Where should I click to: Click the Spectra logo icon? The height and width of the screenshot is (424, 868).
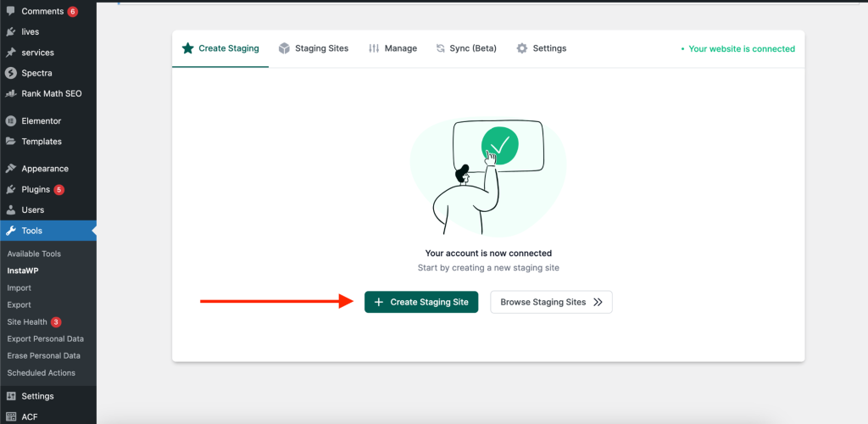tap(10, 73)
